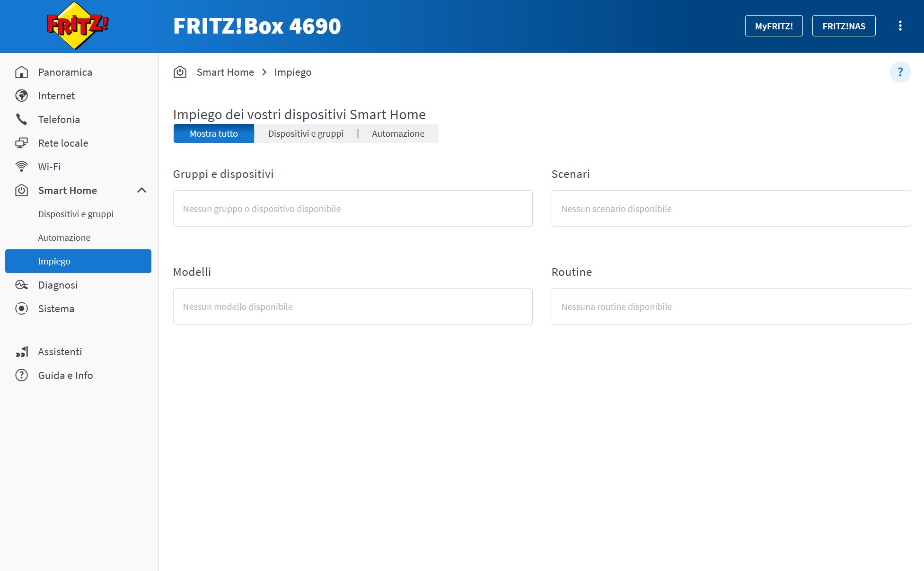Image resolution: width=924 pixels, height=571 pixels.
Task: Select the Smart Home menu label
Action: (67, 190)
